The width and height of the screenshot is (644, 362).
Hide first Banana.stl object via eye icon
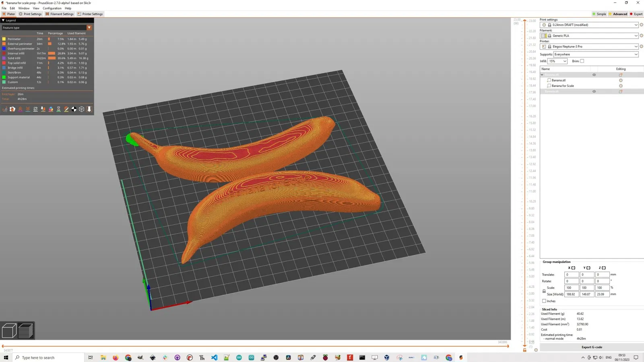click(x=594, y=75)
